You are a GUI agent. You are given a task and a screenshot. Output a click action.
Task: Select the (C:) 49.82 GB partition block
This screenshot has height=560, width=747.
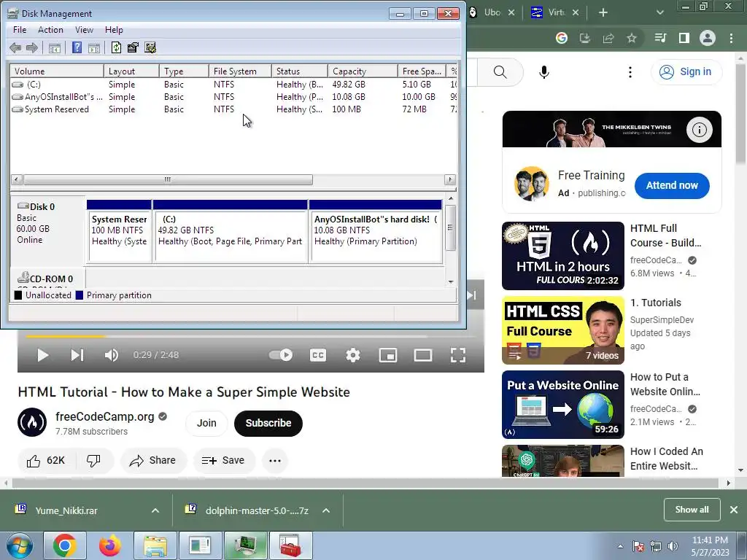(x=230, y=231)
